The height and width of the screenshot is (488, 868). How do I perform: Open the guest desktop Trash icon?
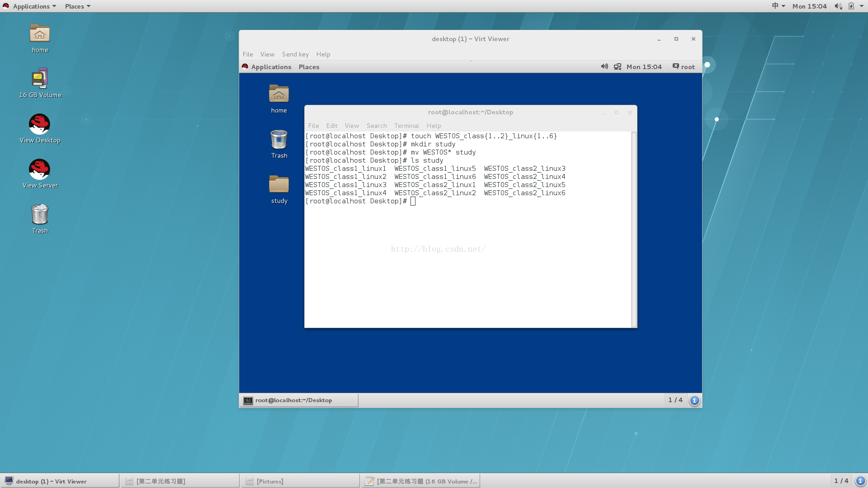point(279,140)
